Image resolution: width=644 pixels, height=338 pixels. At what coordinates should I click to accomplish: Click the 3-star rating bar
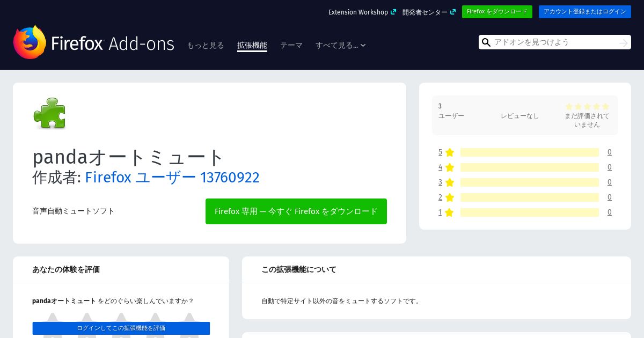[x=530, y=182]
